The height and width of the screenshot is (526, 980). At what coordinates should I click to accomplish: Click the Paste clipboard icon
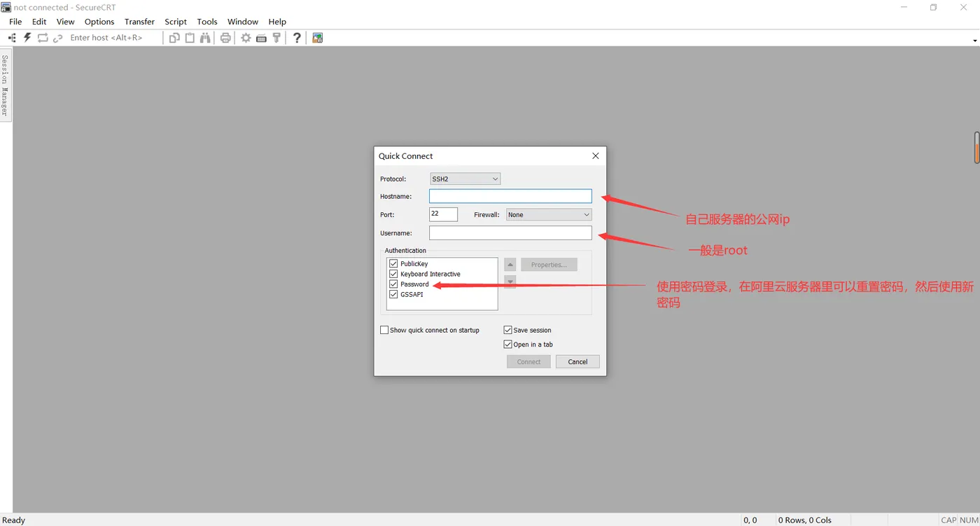pyautogui.click(x=190, y=38)
